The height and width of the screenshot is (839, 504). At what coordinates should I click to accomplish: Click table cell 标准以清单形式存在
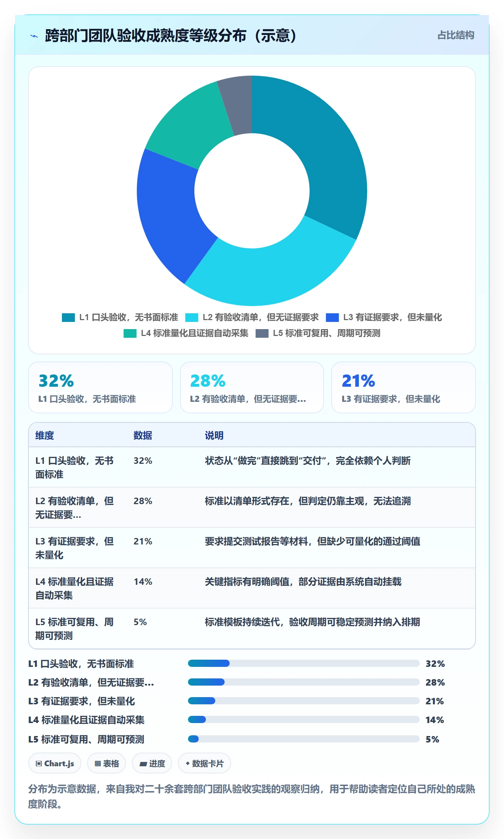point(307,501)
